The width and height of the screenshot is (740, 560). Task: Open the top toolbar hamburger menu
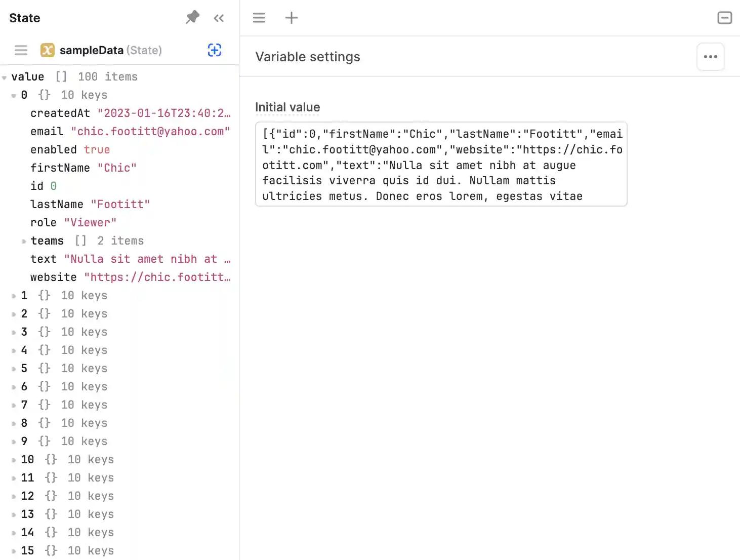(x=259, y=18)
